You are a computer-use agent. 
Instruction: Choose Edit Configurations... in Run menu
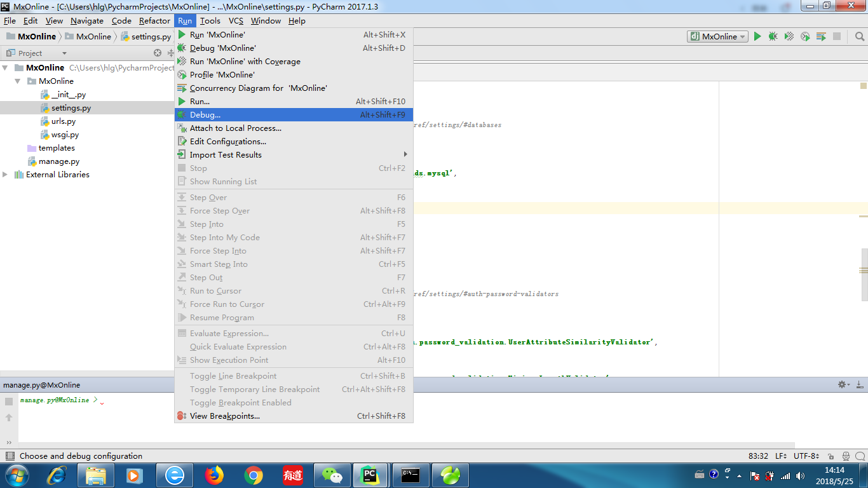click(294, 142)
